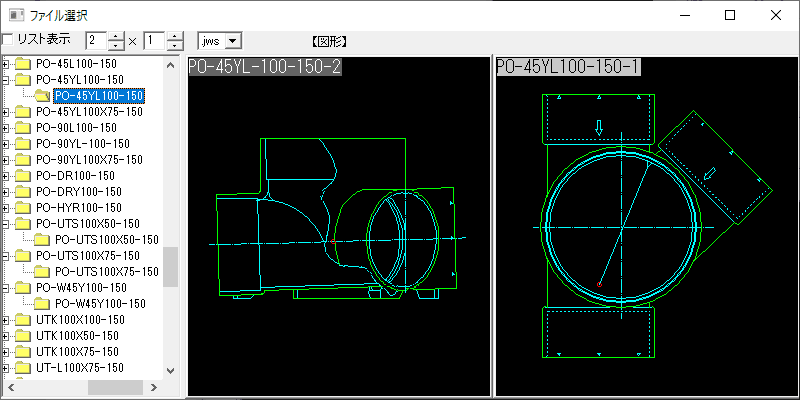
Task: Click the PO-HYR100-150 folder icon
Action: click(23, 208)
